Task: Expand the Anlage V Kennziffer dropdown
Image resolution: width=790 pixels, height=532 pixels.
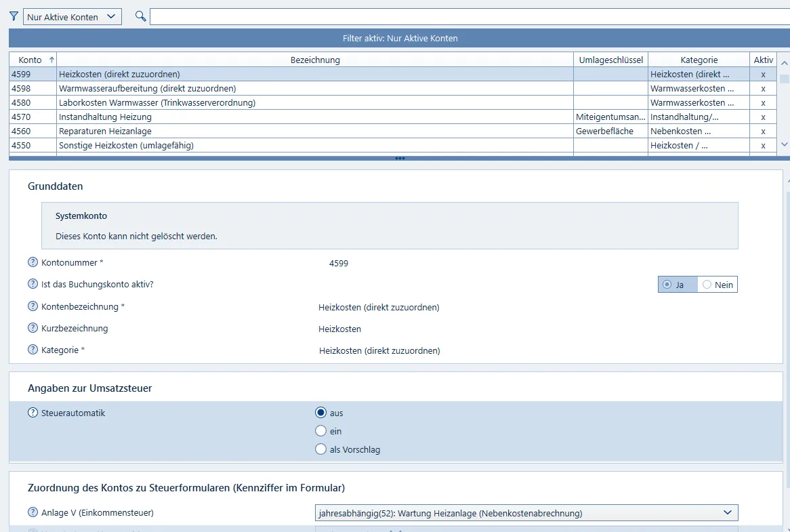Action: point(728,512)
